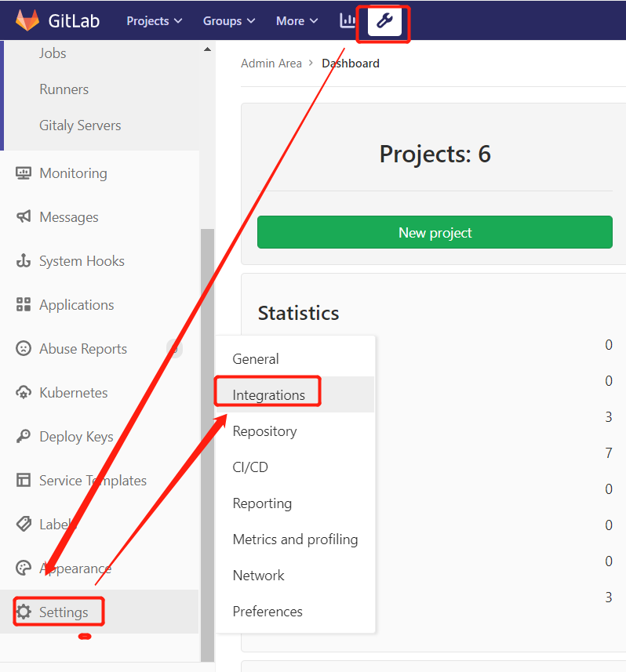Click the Settings gear icon

pos(24,612)
